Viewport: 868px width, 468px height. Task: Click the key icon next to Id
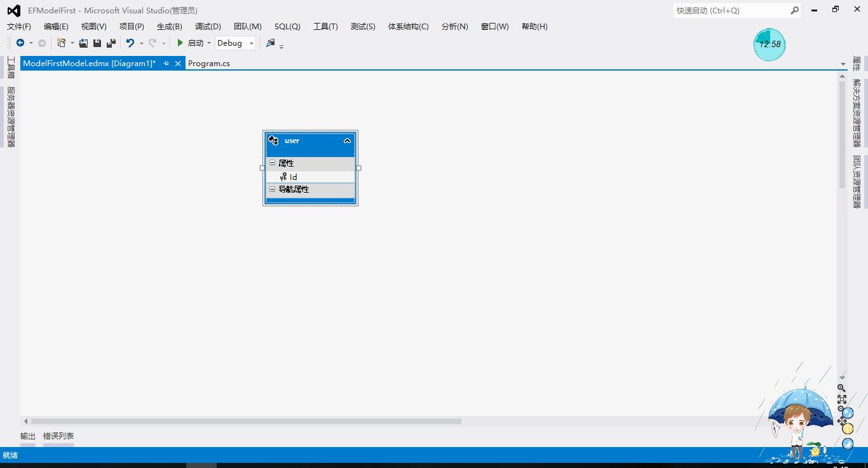(283, 177)
